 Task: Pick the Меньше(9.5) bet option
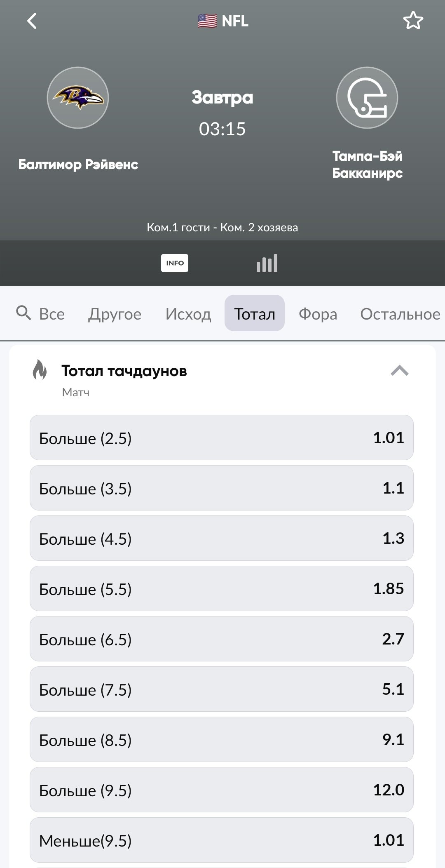point(222,840)
